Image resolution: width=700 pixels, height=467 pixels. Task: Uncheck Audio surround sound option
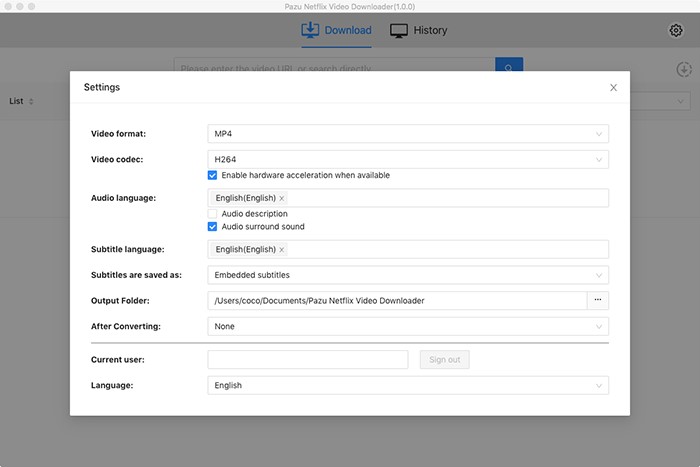[213, 227]
